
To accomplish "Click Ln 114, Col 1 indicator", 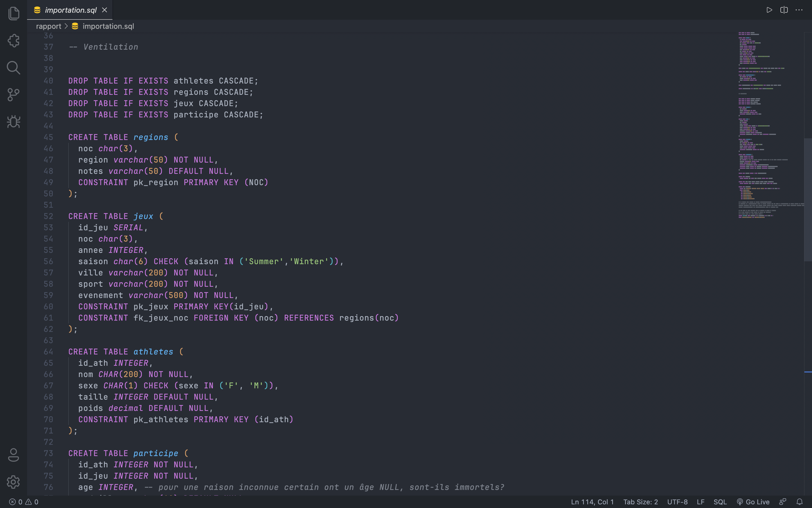I will click(592, 502).
